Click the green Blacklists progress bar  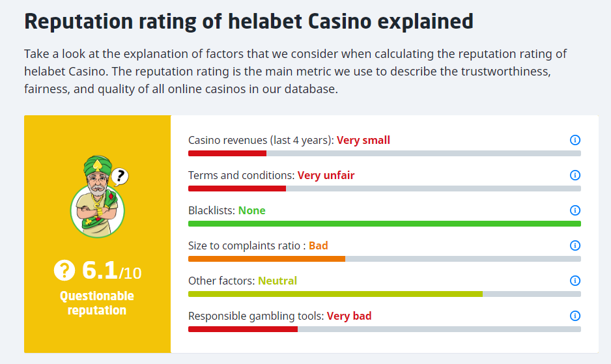pyautogui.click(x=384, y=223)
